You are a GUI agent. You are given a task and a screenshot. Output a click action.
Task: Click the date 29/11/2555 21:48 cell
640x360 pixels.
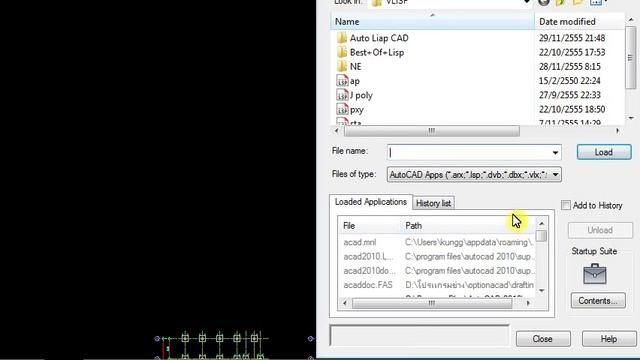(x=572, y=38)
